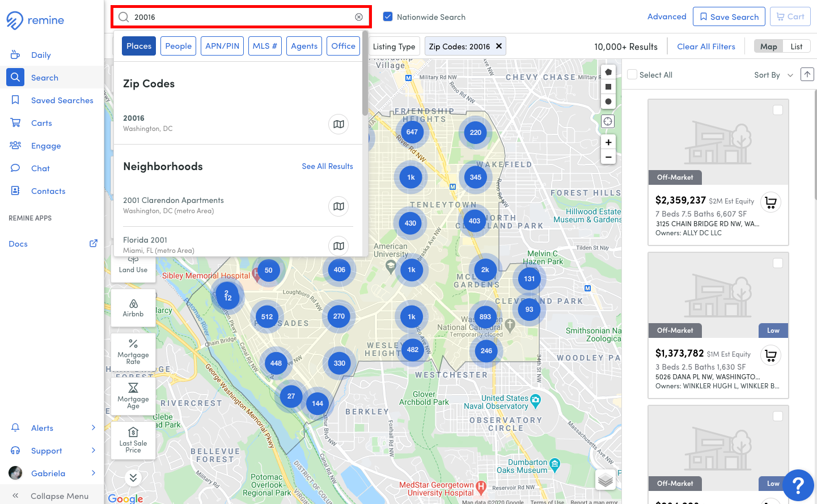This screenshot has height=504, width=817.
Task: Select the People tab
Action: 179,46
